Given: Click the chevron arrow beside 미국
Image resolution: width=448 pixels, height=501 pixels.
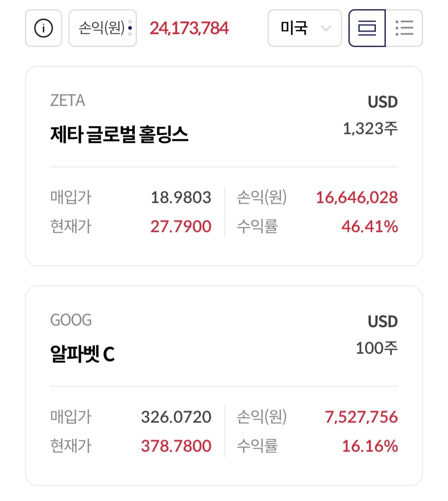Looking at the screenshot, I should pyautogui.click(x=326, y=29).
